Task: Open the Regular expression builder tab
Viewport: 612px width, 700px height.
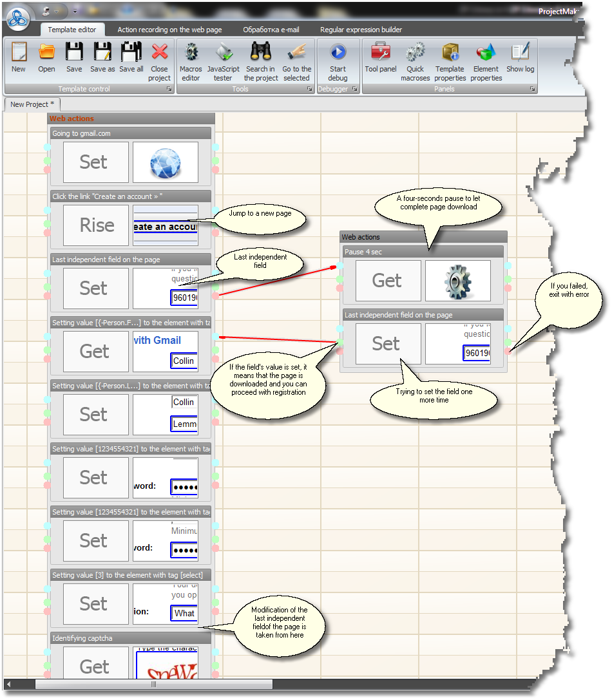Action: coord(361,30)
